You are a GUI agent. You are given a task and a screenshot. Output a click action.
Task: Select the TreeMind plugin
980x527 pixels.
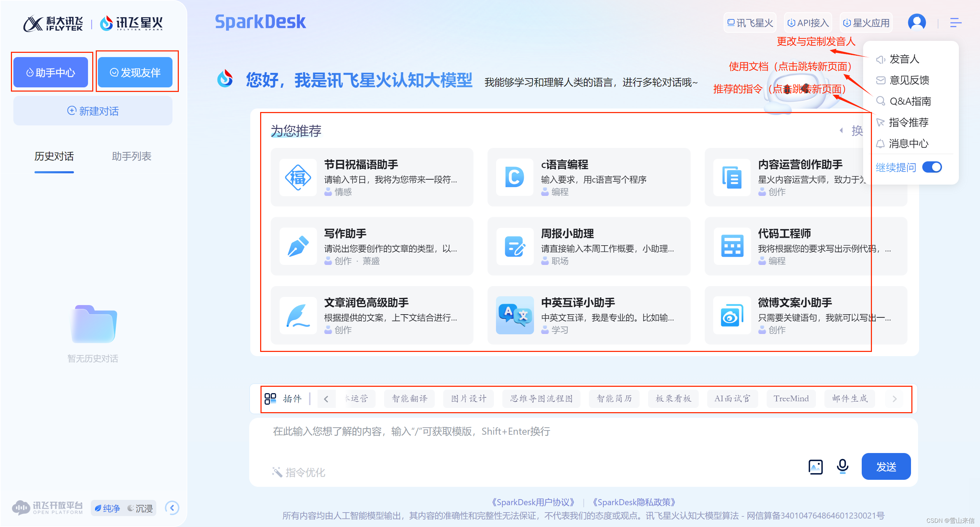791,399
